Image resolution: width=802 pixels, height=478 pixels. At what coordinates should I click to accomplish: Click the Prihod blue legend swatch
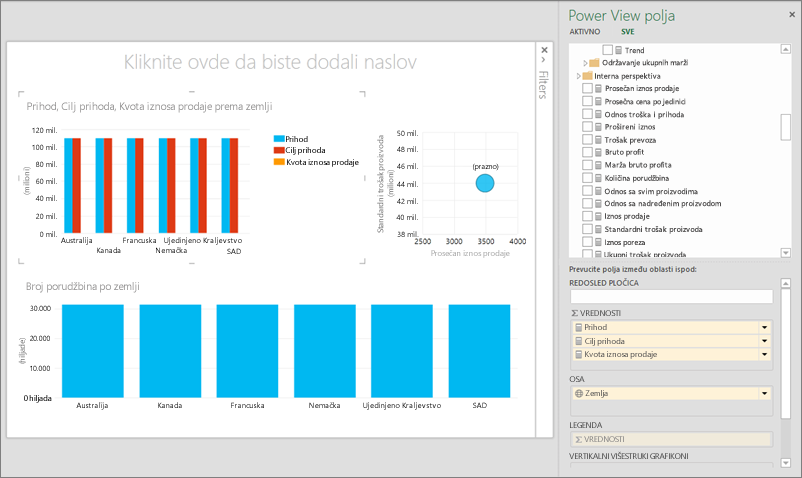click(x=279, y=139)
